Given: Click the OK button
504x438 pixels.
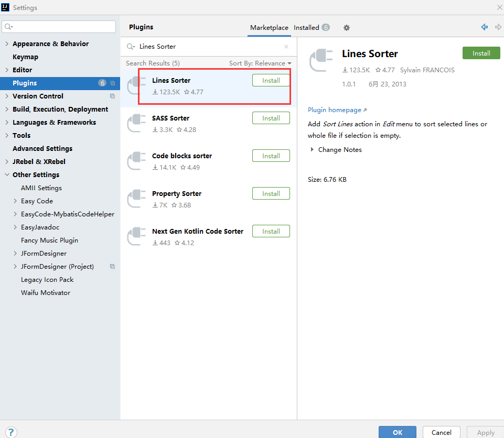Looking at the screenshot, I should (x=398, y=433).
